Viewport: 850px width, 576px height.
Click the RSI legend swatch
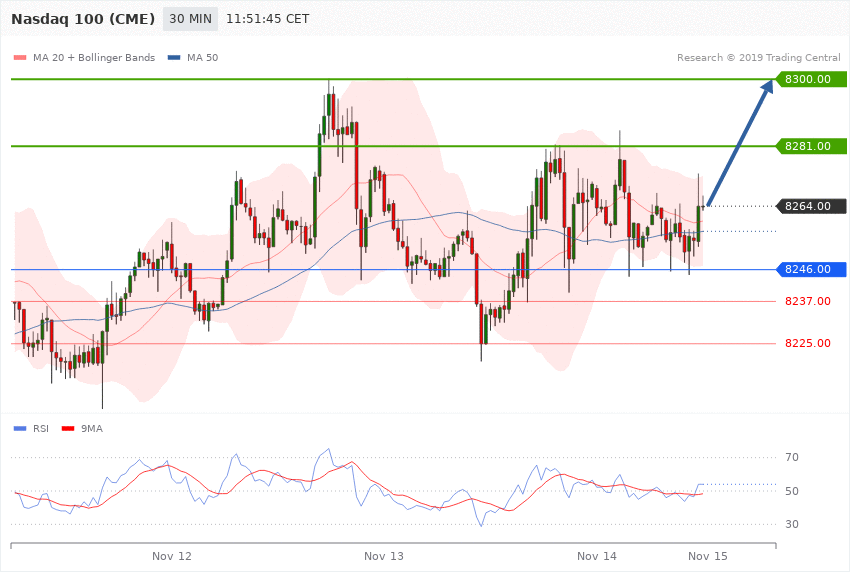pyautogui.click(x=20, y=429)
